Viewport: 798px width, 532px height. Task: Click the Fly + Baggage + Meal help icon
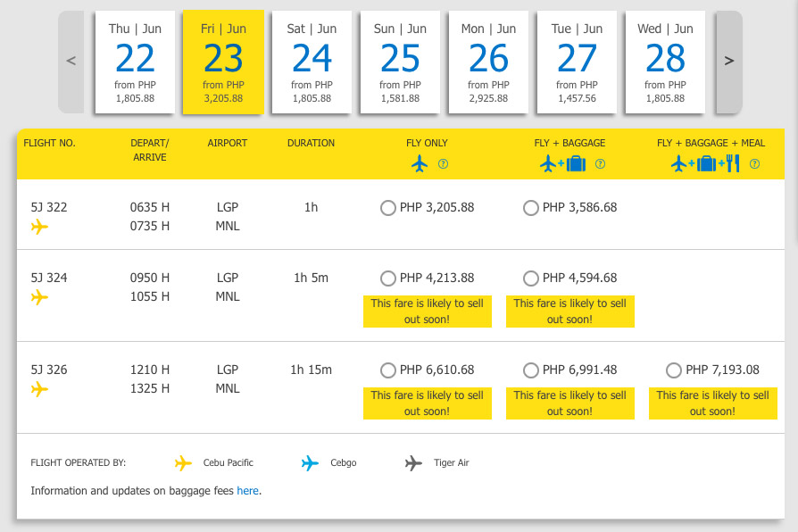755,164
